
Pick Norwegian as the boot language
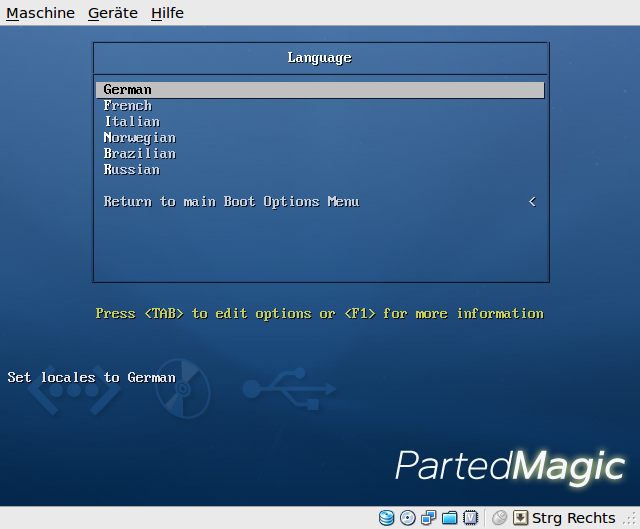pos(140,138)
